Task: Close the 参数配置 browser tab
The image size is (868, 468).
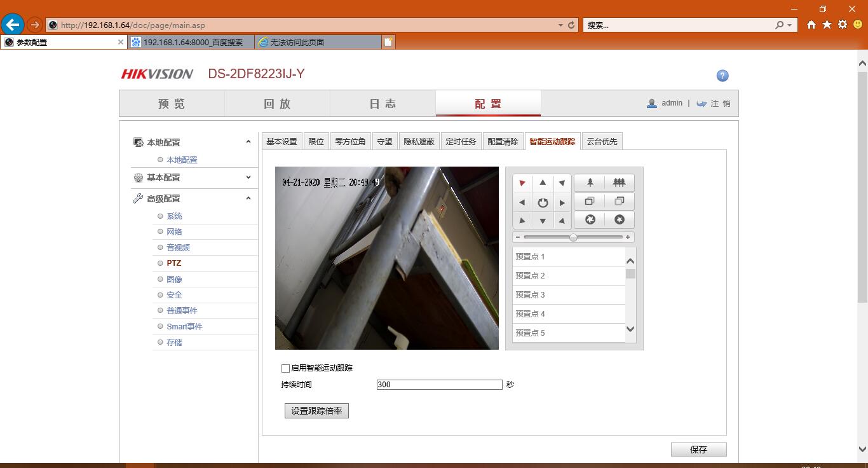Action: tap(121, 42)
